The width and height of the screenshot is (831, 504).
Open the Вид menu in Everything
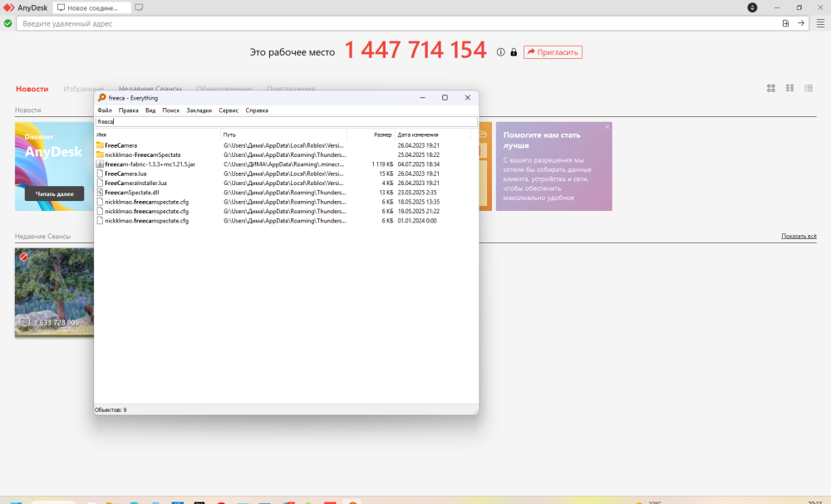coord(150,110)
